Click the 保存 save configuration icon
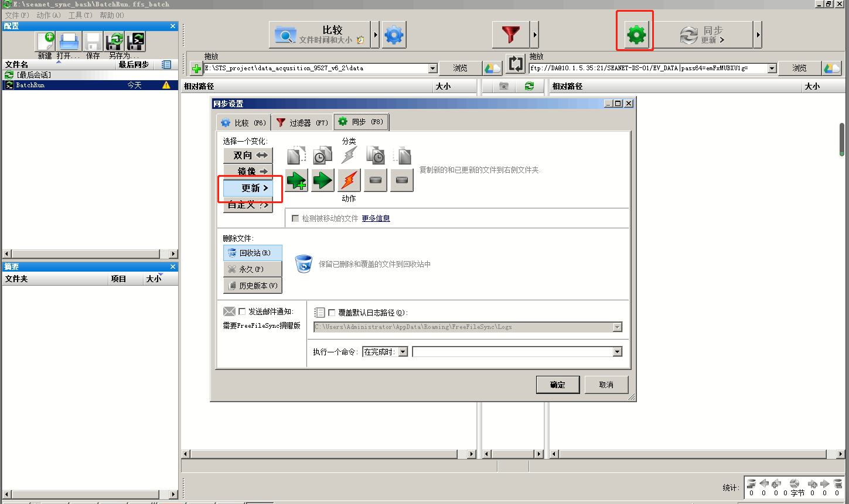The width and height of the screenshot is (849, 504). (x=91, y=41)
